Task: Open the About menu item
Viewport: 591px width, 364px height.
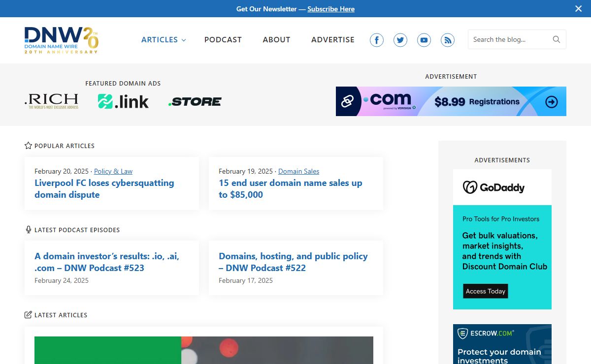Action: pyautogui.click(x=276, y=40)
